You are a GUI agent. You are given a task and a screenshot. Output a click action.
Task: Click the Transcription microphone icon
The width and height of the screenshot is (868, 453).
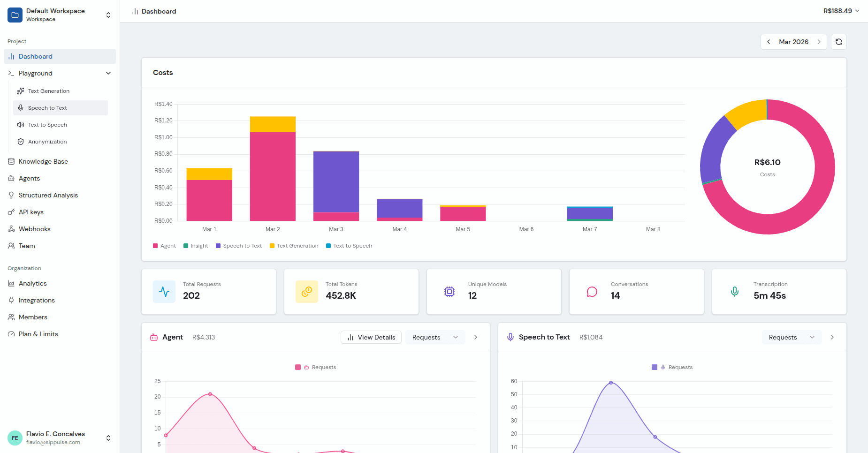pos(735,292)
